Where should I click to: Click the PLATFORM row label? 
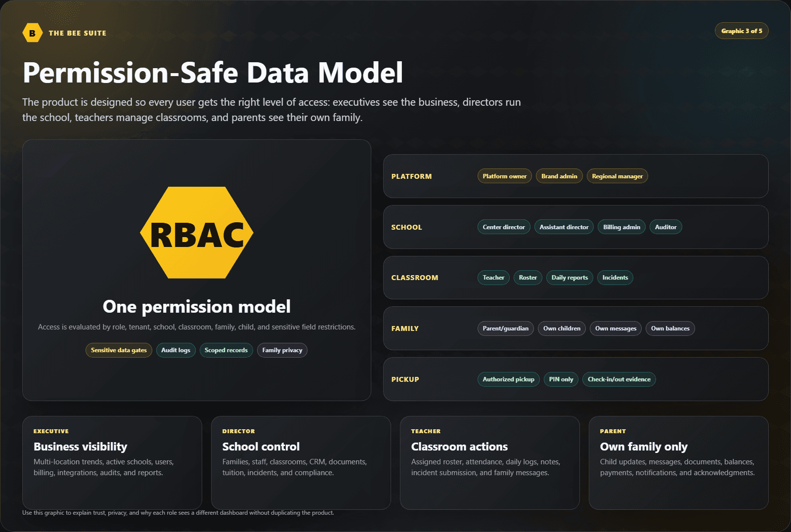(411, 176)
